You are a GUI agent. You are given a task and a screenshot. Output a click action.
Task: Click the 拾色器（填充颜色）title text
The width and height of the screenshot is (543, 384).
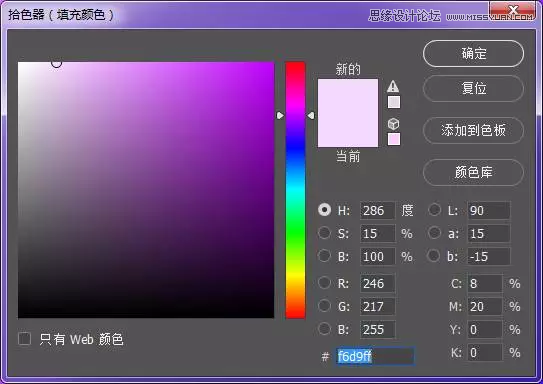pos(61,15)
